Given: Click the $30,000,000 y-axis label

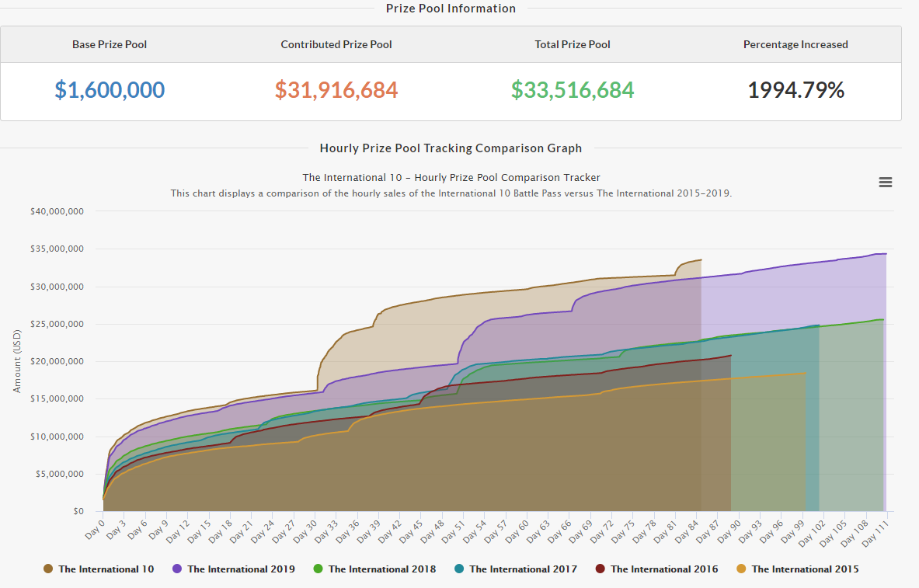Looking at the screenshot, I should [x=57, y=287].
